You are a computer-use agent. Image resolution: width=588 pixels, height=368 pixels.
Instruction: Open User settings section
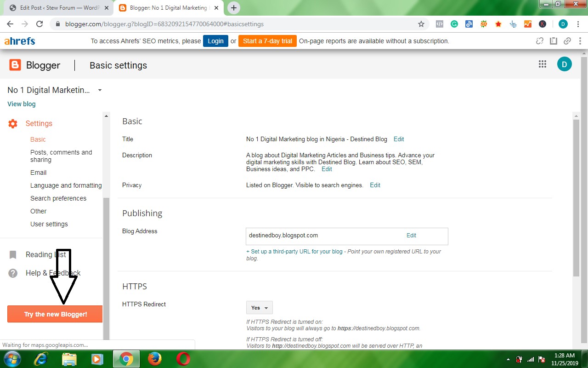49,224
